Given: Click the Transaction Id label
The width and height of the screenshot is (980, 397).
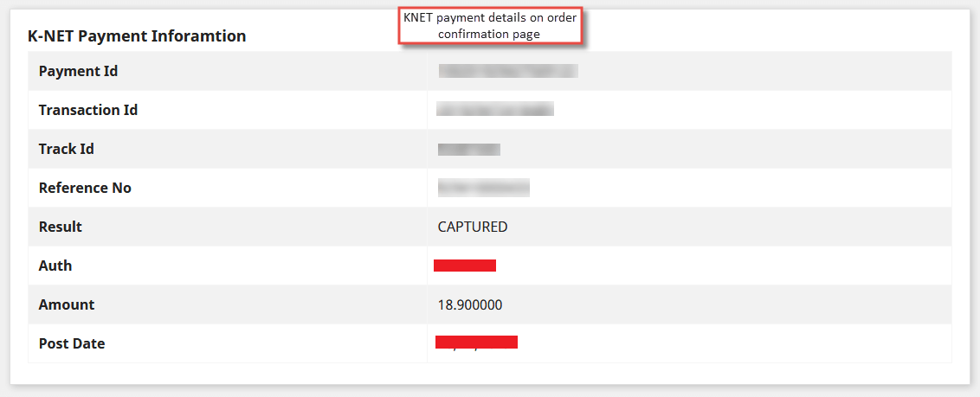Looking at the screenshot, I should [x=88, y=110].
